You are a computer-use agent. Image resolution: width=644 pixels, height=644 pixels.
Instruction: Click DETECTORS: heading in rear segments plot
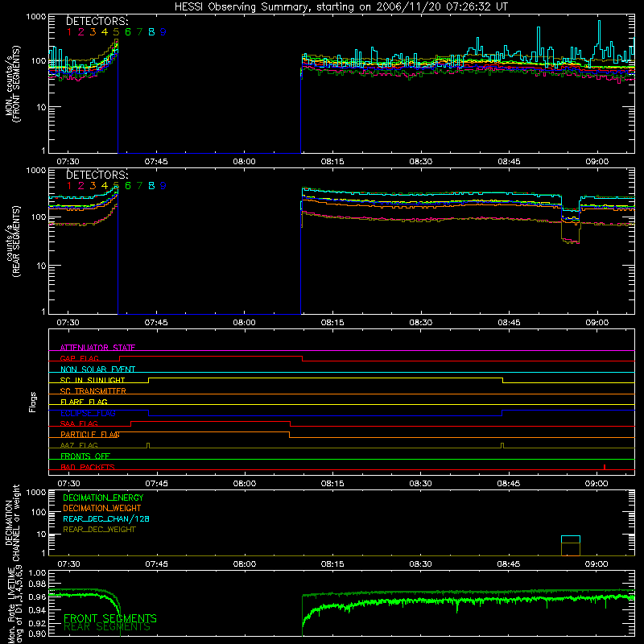coord(97,175)
